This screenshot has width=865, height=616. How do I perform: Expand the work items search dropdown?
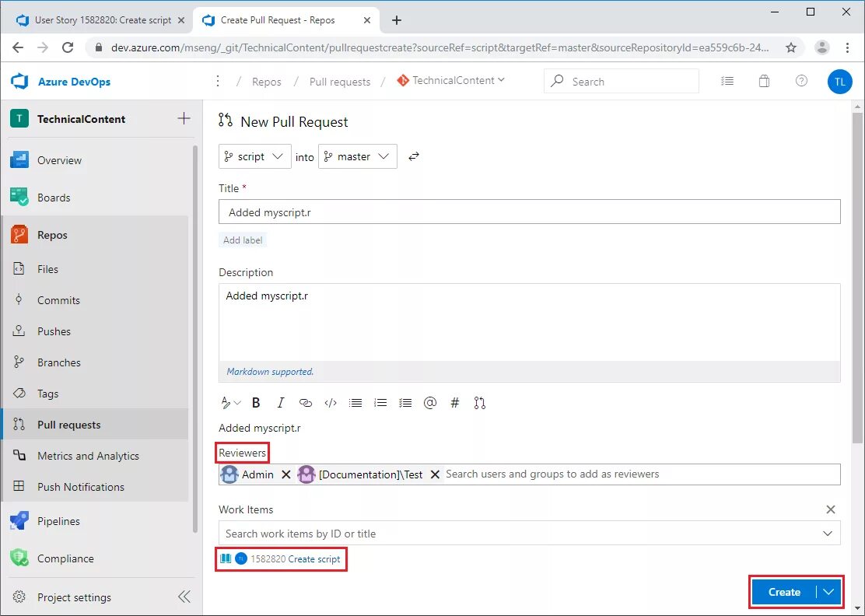(x=828, y=534)
